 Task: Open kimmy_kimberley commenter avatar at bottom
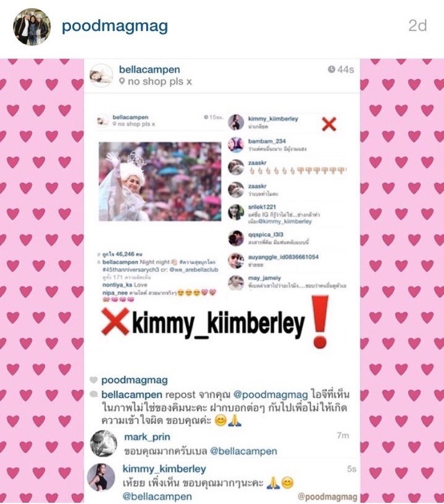101,477
